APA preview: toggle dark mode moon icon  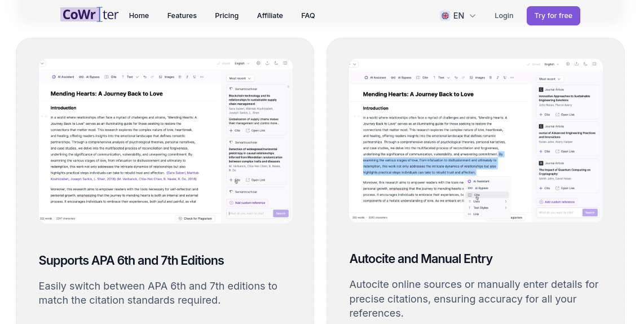click(x=276, y=63)
